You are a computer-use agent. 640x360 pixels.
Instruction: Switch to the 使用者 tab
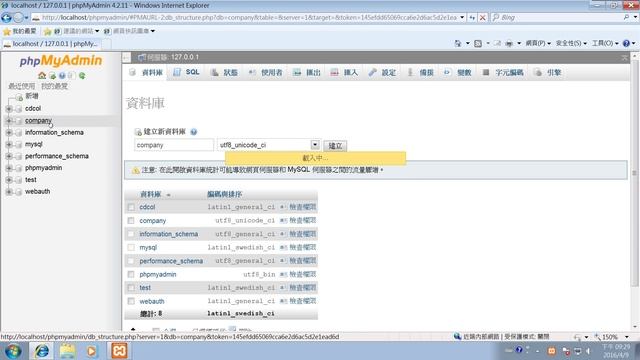pos(266,72)
